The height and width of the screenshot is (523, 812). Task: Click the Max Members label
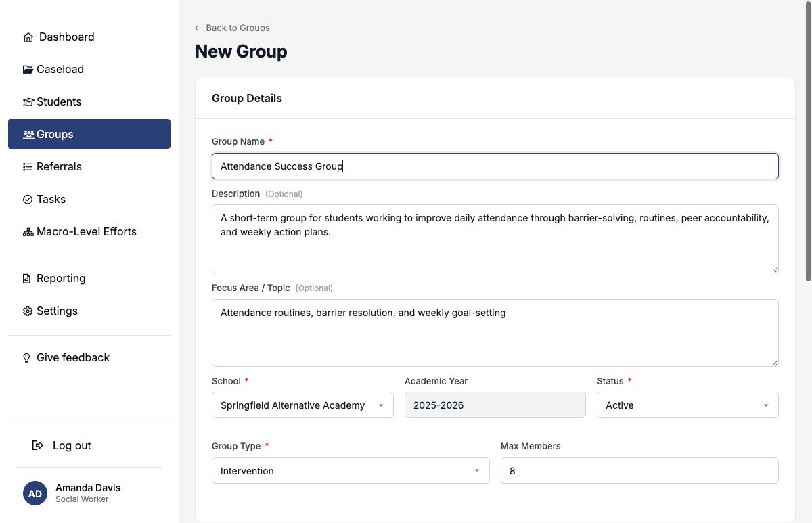tap(531, 446)
